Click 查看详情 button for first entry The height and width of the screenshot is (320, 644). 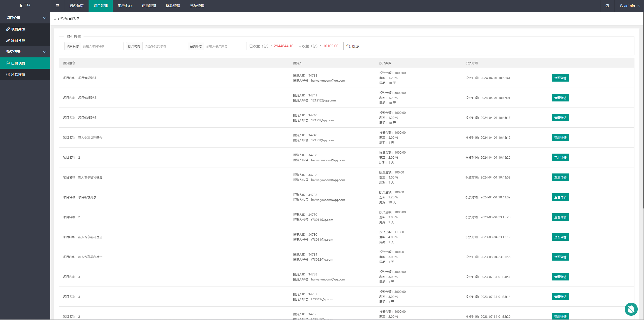(560, 78)
